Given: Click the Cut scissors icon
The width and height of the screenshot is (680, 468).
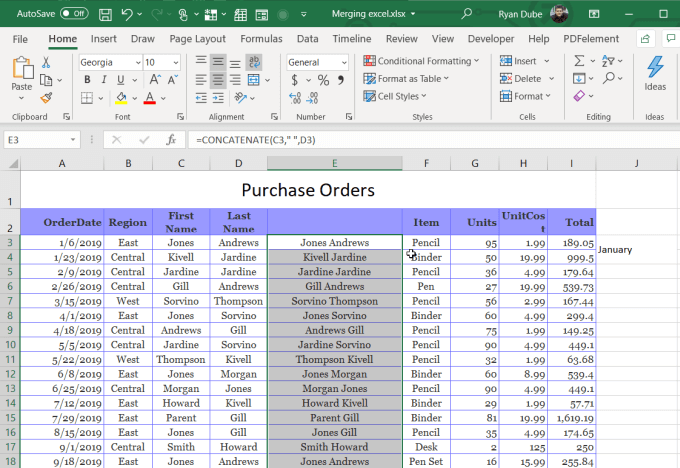Looking at the screenshot, I should 46,62.
